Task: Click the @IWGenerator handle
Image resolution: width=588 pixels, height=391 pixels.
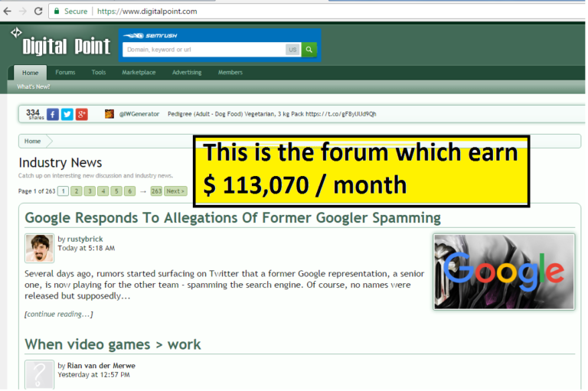Action: [139, 114]
